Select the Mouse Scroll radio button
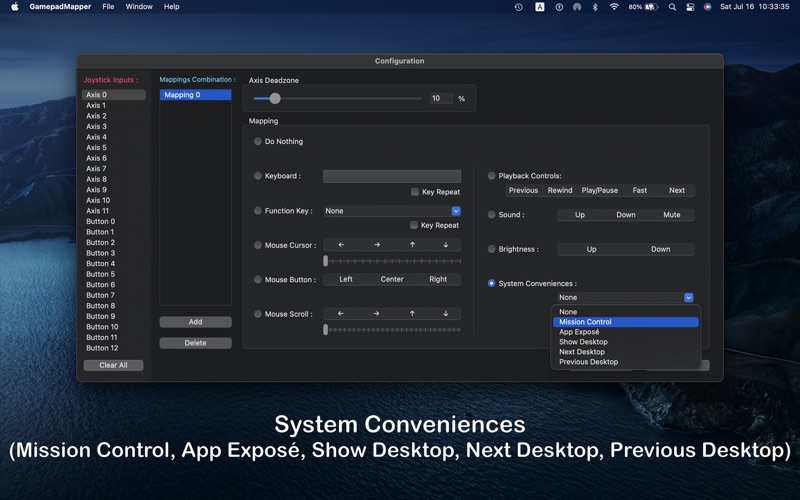Image resolution: width=800 pixels, height=500 pixels. 258,314
